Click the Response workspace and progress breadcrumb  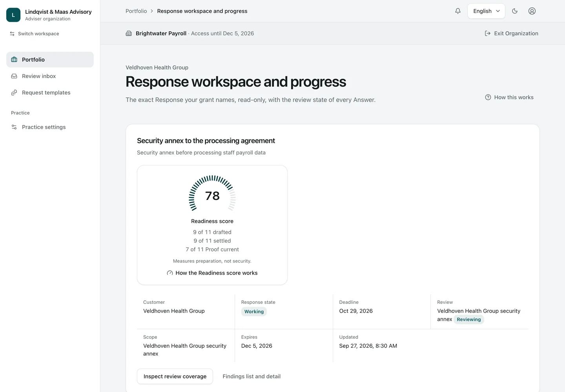pyautogui.click(x=202, y=11)
